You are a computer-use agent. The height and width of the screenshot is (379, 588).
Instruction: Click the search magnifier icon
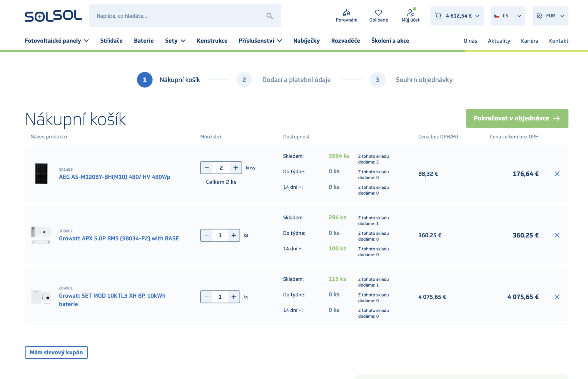coord(270,16)
